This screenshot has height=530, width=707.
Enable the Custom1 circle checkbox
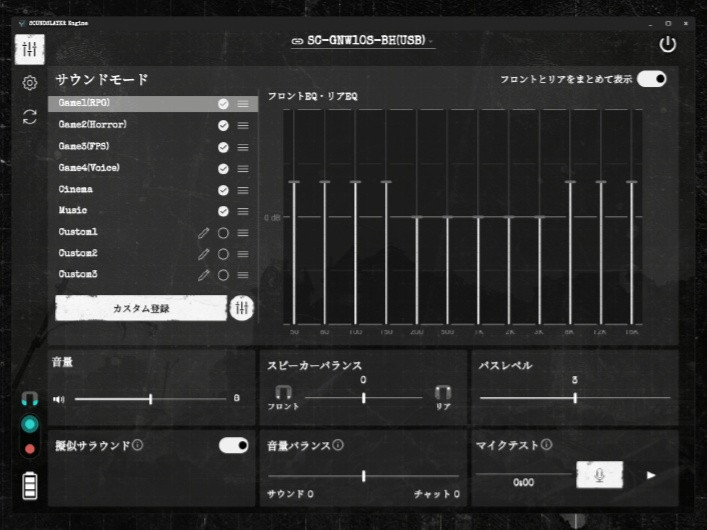223,233
